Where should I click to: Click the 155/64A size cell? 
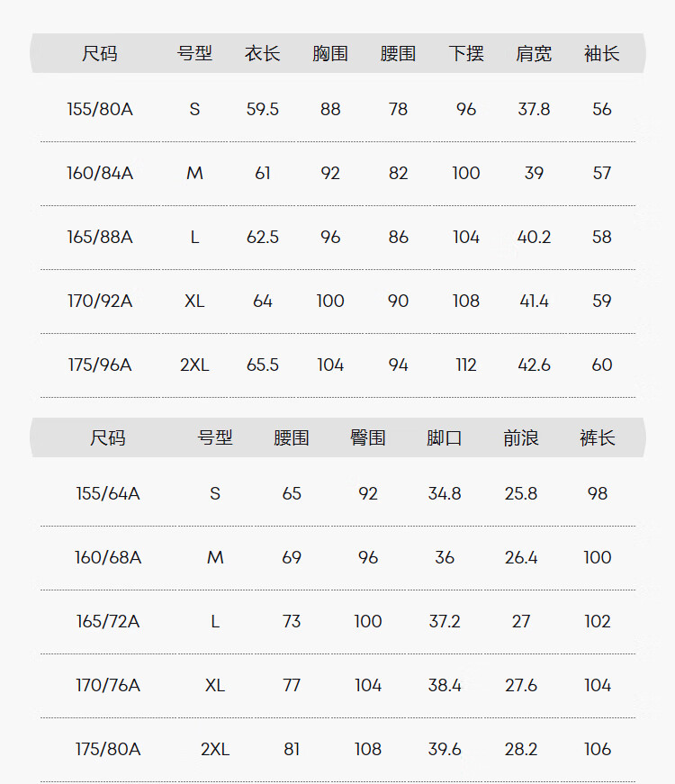point(108,494)
